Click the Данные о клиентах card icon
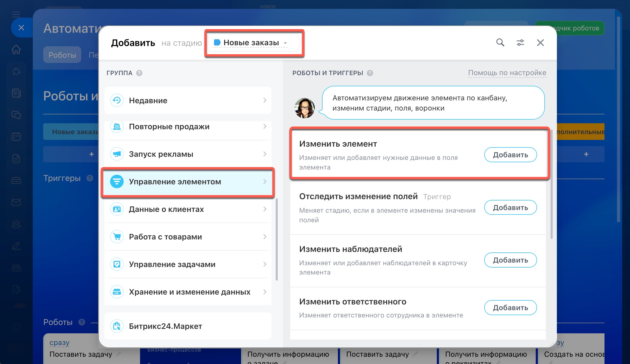The width and height of the screenshot is (630, 364). (x=117, y=209)
